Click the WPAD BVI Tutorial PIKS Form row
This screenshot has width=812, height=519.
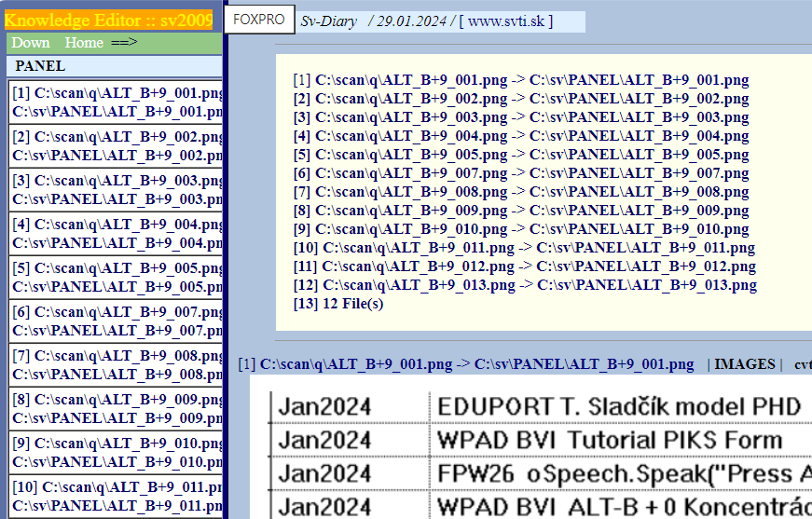tap(609, 440)
